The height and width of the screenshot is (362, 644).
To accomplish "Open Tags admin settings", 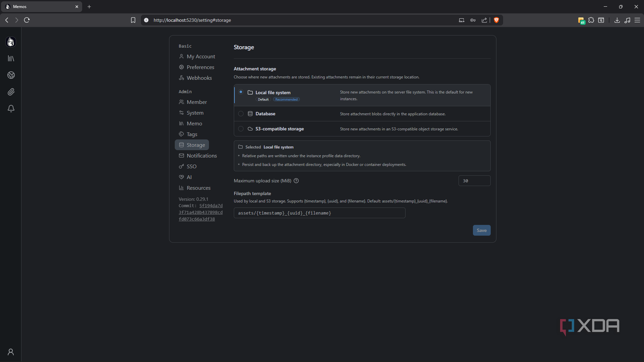I will (188, 134).
